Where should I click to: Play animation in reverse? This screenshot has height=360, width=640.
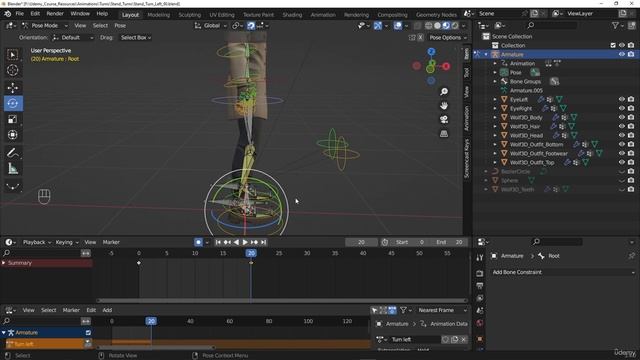236,242
